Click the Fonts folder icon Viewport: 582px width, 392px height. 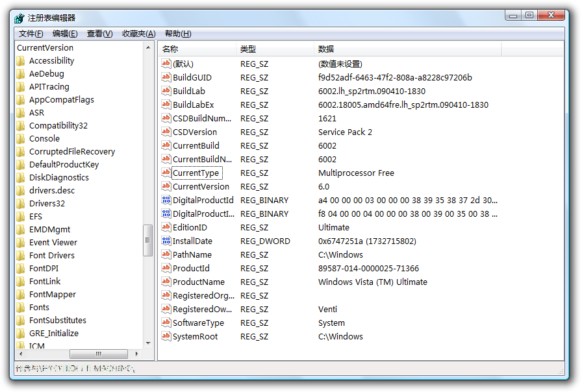point(21,308)
